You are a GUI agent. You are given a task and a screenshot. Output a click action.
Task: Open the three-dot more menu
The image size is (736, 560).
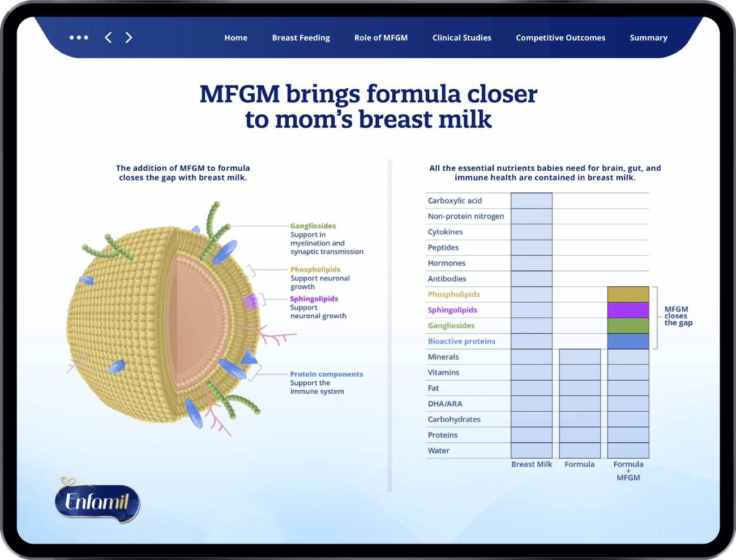click(x=79, y=37)
